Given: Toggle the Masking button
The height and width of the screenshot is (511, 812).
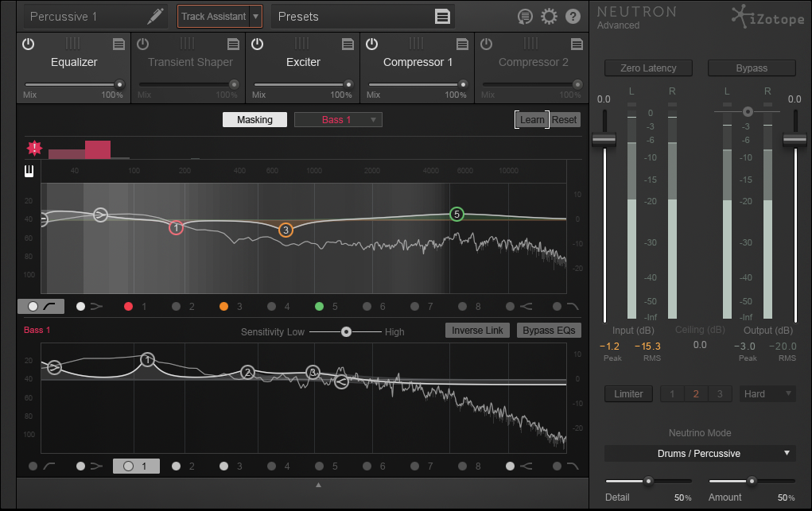Looking at the screenshot, I should (x=254, y=119).
